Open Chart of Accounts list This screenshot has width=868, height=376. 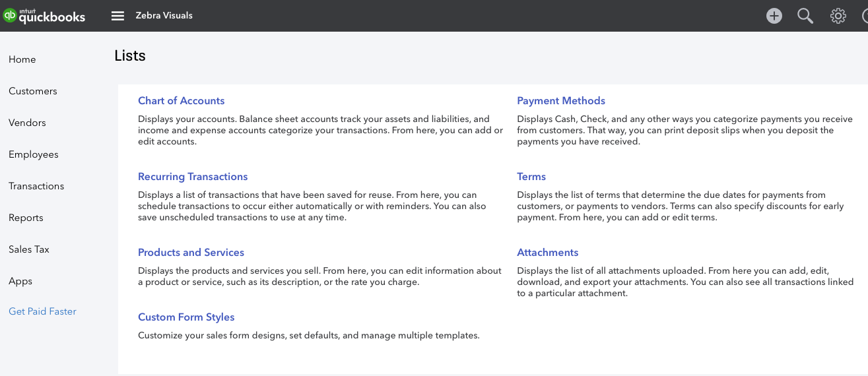[182, 101]
